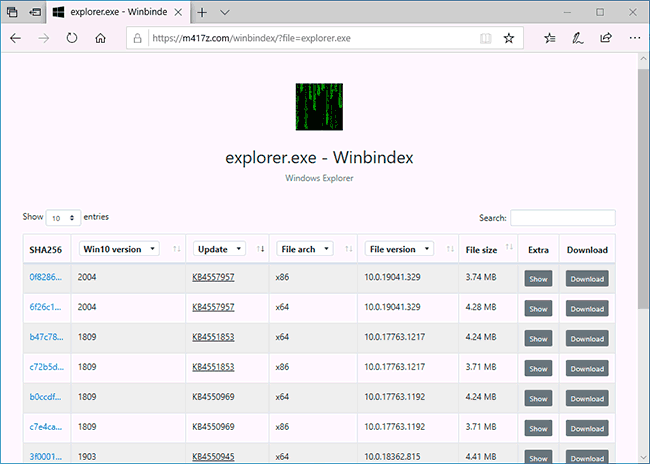
Task: Click the scrollbar up arrow
Action: 643,59
